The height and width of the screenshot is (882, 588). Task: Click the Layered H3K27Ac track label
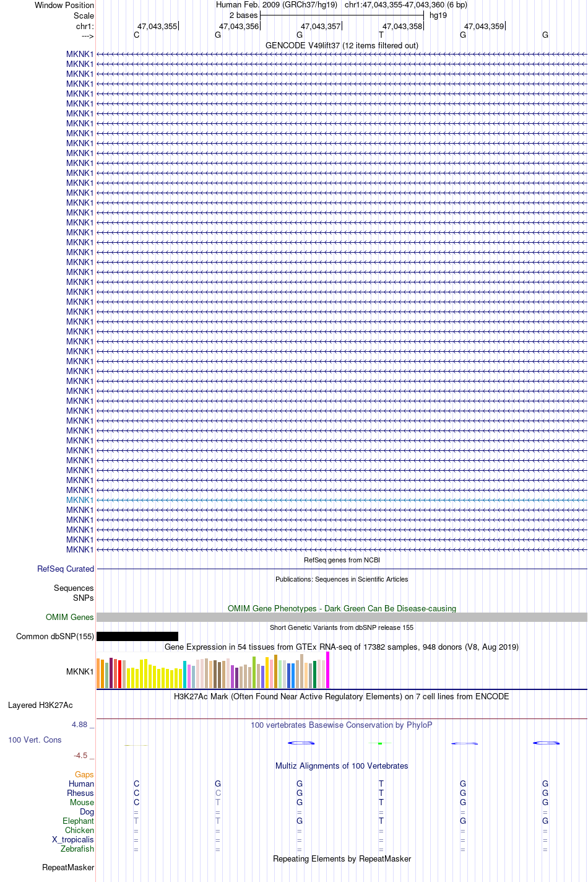pyautogui.click(x=40, y=705)
